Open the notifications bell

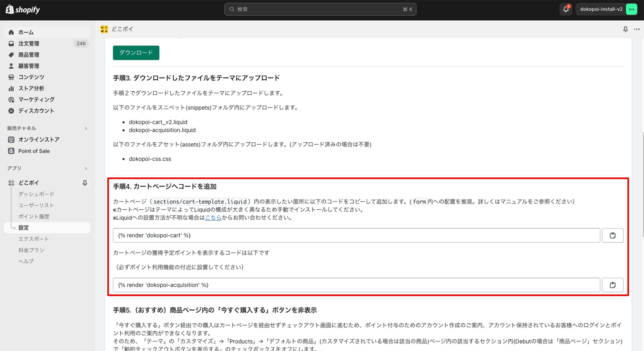(566, 9)
